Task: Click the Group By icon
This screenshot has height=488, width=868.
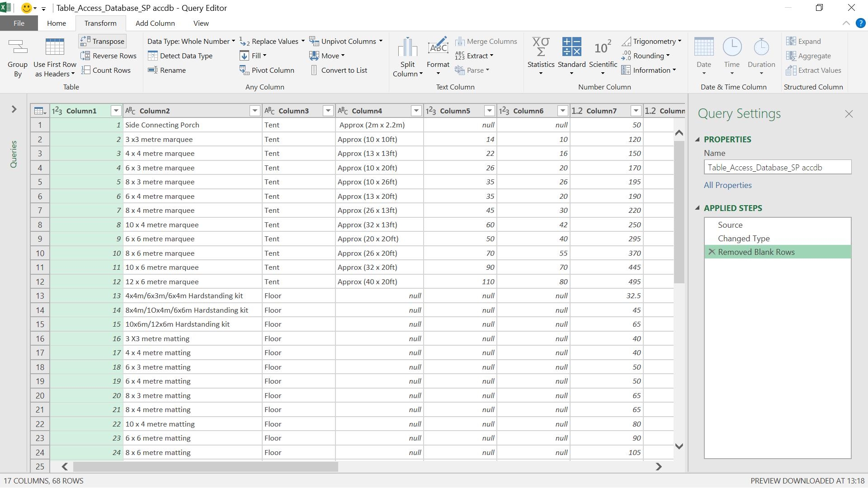Action: pos(18,47)
